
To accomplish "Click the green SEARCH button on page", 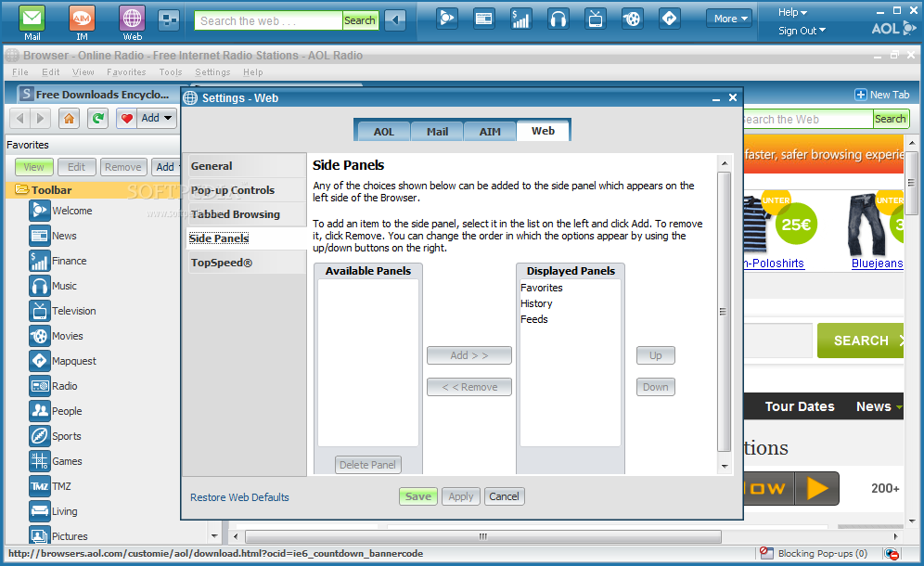I will point(860,341).
